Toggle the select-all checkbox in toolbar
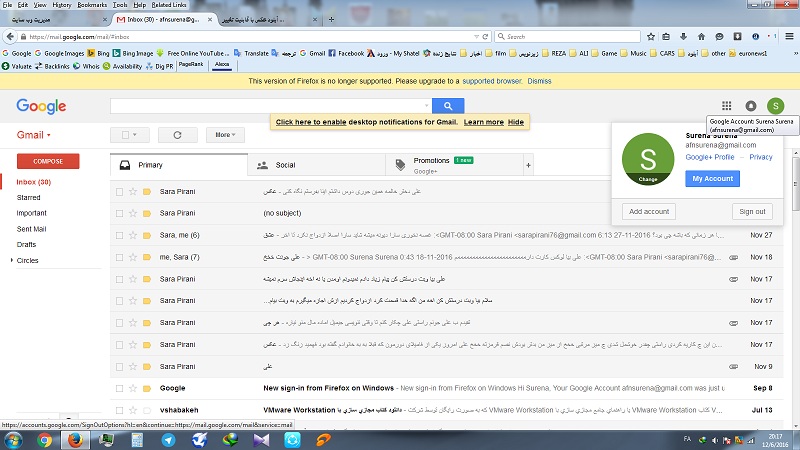The image size is (800, 450). click(125, 135)
